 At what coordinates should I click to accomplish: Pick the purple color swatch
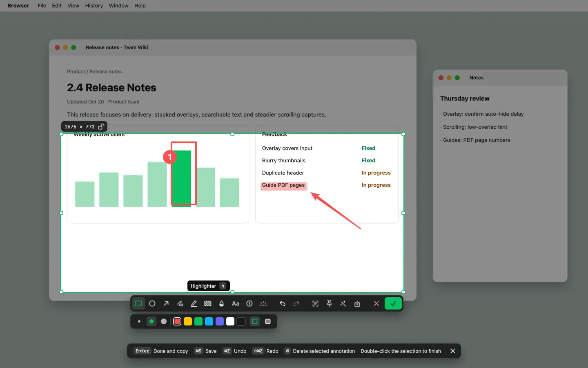(x=220, y=321)
